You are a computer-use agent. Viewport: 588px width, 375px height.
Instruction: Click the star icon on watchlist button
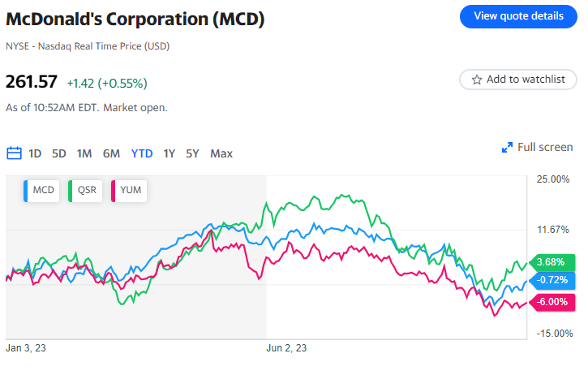[x=477, y=80]
